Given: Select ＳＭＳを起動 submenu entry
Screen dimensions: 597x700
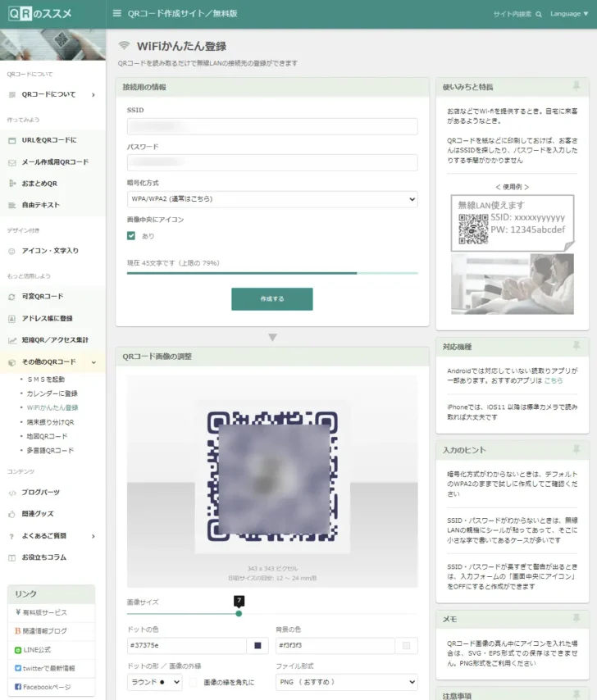Looking at the screenshot, I should point(46,380).
